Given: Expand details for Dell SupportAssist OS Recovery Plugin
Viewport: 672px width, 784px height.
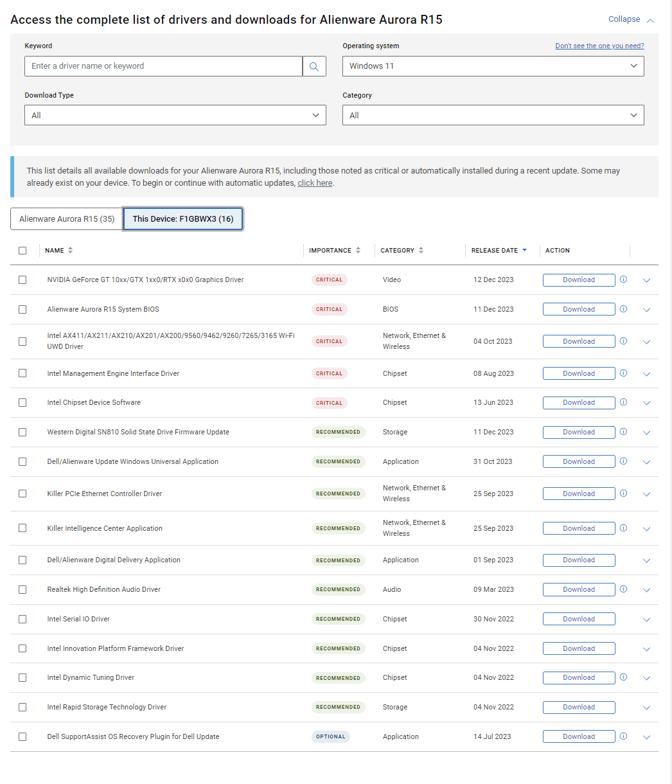Looking at the screenshot, I should [x=646, y=737].
